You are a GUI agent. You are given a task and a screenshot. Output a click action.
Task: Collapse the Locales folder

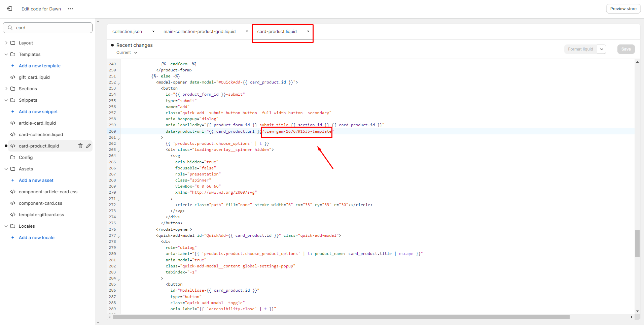(6, 226)
